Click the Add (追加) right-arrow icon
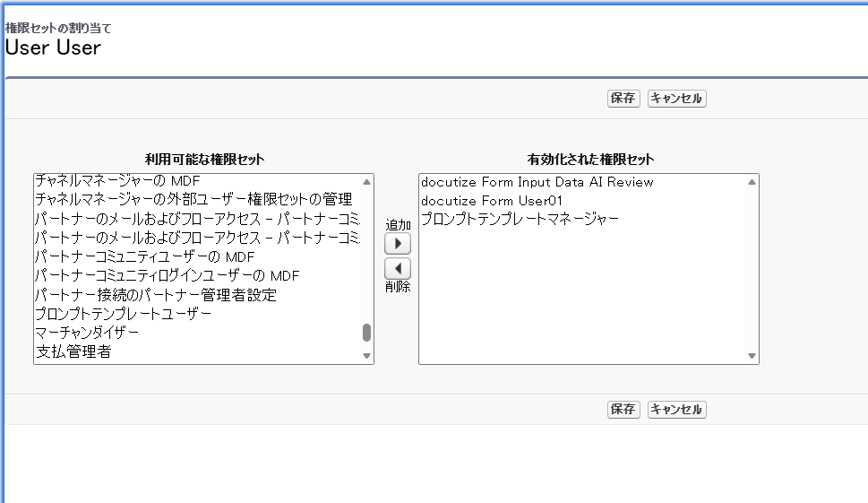 tap(398, 244)
